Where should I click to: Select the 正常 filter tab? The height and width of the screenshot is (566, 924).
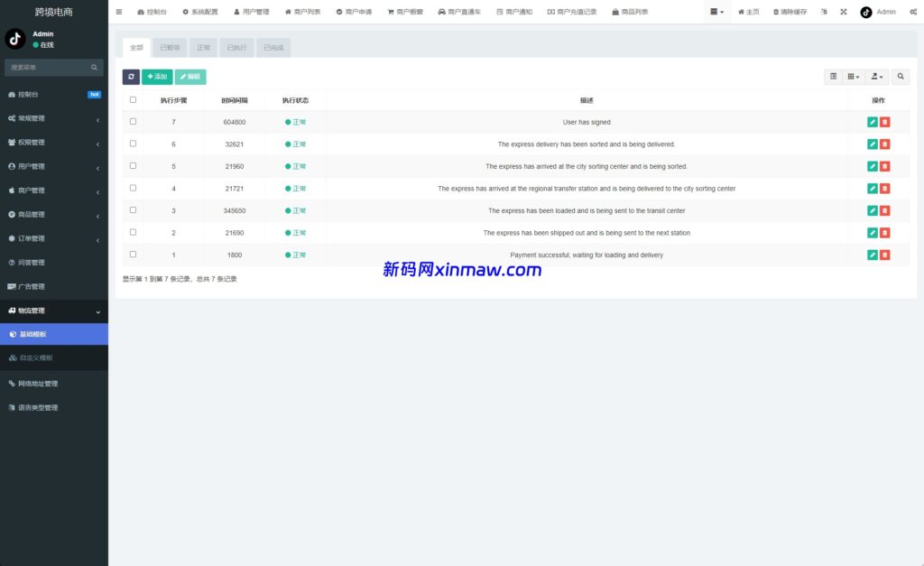coord(202,46)
